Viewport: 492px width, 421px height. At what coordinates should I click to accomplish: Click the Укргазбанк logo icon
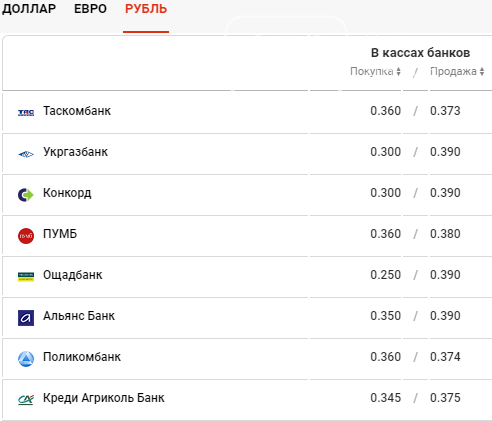(26, 154)
